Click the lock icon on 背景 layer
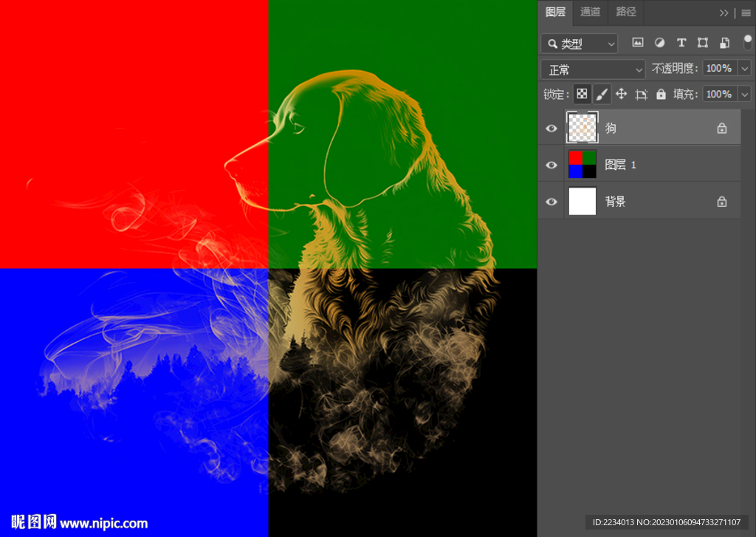This screenshot has height=537, width=756. [722, 201]
